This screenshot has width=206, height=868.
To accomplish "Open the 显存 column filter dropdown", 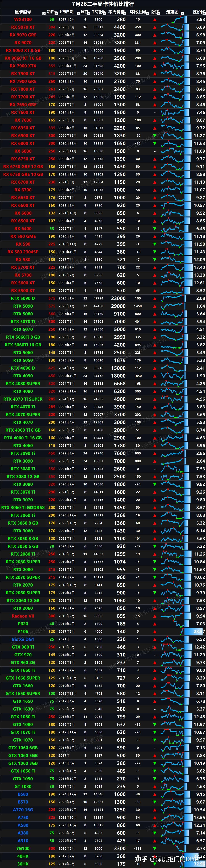I will [89, 14].
